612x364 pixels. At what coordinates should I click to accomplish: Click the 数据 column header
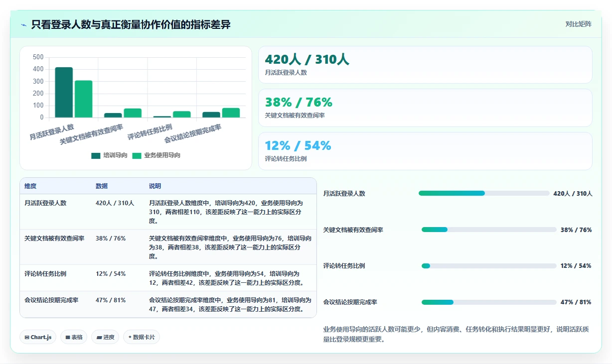(102, 186)
